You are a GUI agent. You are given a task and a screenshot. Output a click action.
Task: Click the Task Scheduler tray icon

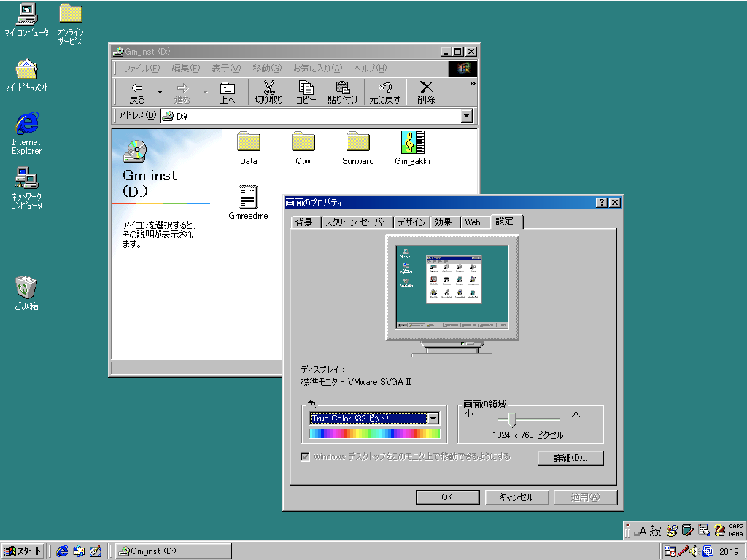click(x=670, y=551)
